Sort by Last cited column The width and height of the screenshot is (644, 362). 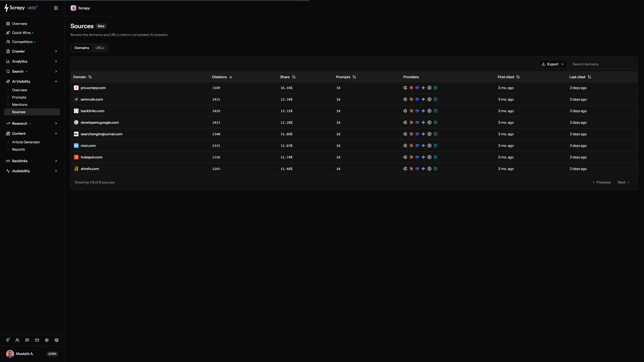tap(580, 77)
